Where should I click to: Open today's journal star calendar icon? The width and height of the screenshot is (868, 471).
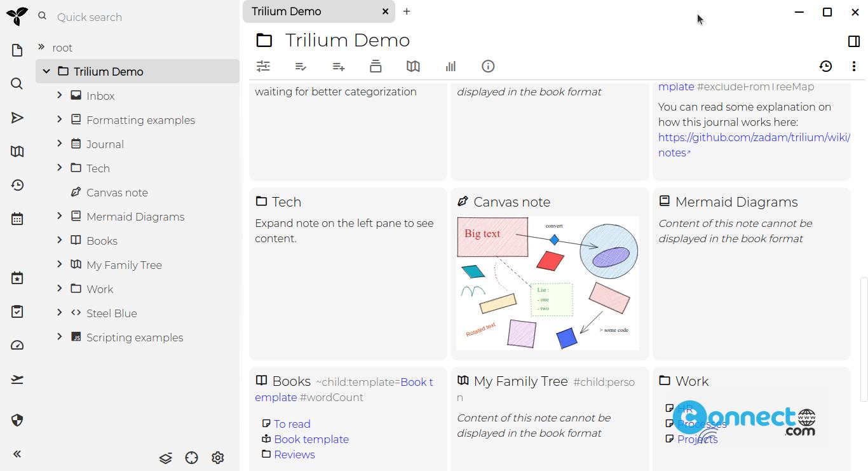(x=17, y=278)
